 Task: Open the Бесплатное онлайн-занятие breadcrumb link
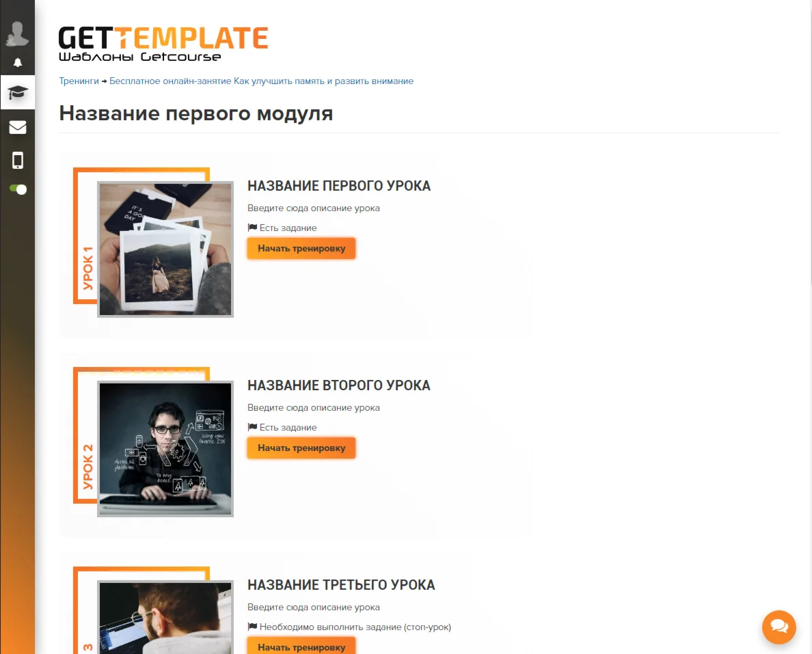click(262, 81)
